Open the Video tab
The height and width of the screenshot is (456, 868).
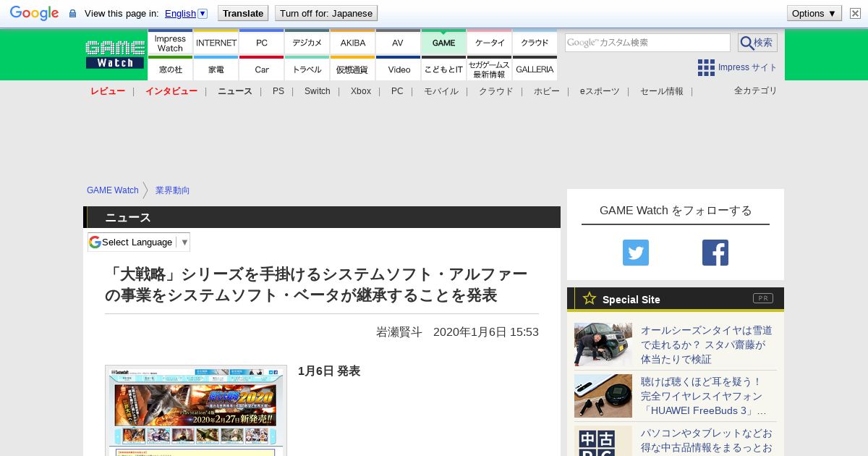click(398, 69)
